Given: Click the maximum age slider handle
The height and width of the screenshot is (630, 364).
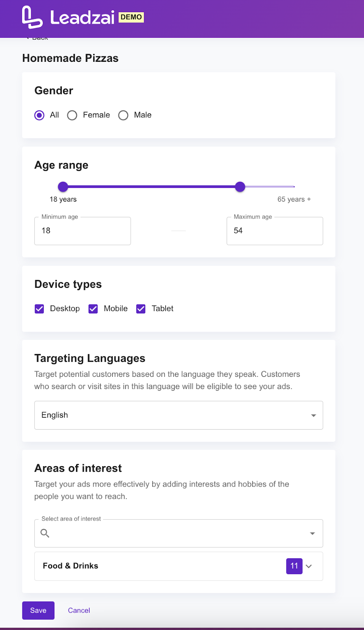Looking at the screenshot, I should [240, 187].
